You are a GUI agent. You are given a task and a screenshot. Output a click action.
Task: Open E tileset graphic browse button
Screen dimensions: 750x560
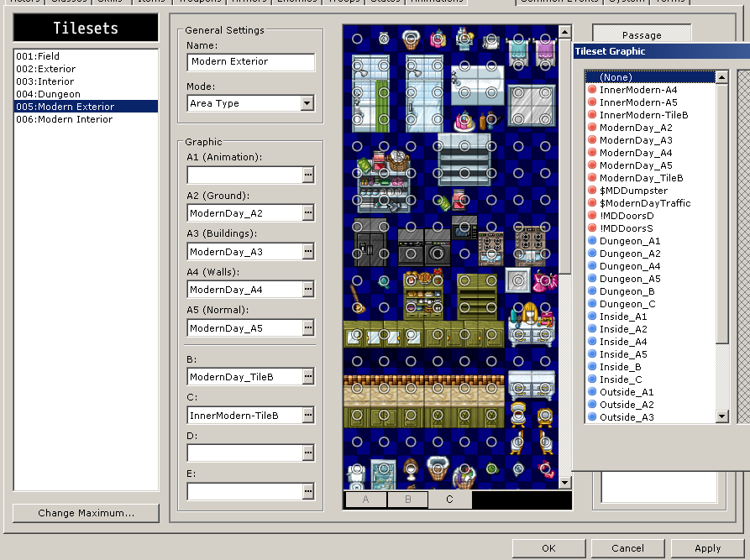tap(308, 491)
